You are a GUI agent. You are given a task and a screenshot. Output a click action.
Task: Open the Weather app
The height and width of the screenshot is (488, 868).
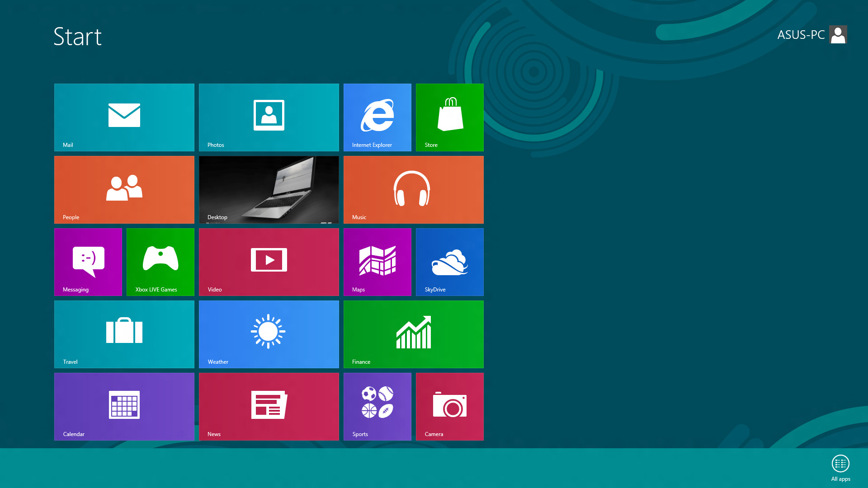tap(269, 334)
